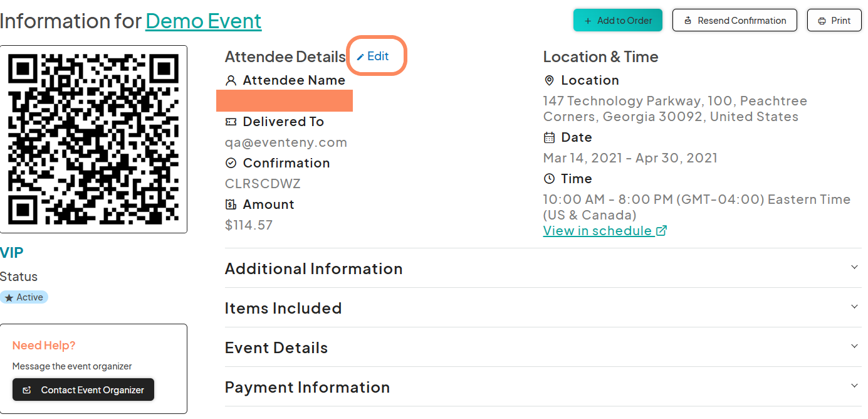
Task: Click external link icon beside View in schedule
Action: point(661,231)
